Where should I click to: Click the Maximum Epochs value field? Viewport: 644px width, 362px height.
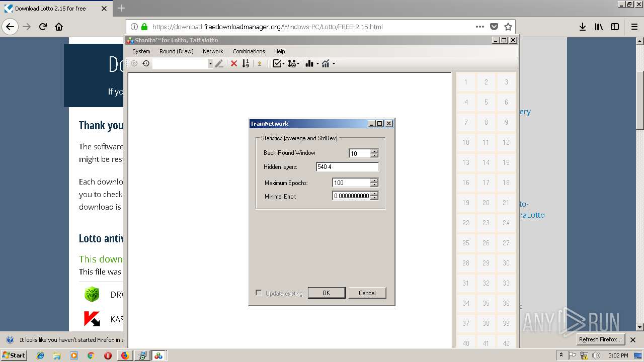click(x=351, y=183)
